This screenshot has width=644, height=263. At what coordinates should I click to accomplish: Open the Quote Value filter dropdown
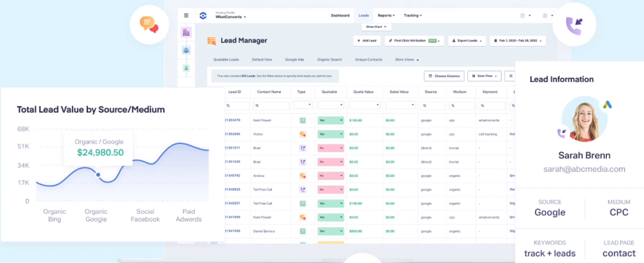click(x=364, y=105)
